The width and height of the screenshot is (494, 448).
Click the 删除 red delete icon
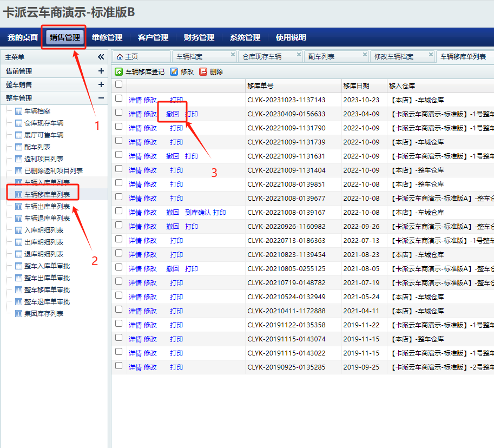pyautogui.click(x=203, y=71)
